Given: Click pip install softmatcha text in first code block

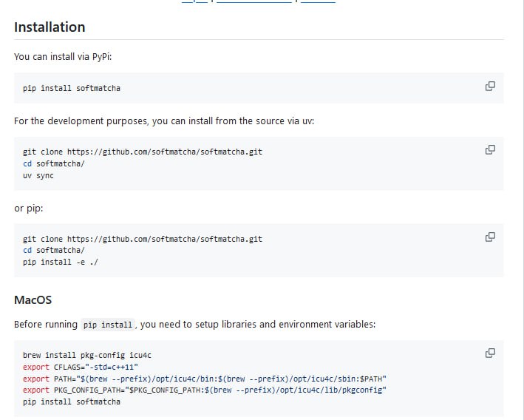Looking at the screenshot, I should 71,88.
